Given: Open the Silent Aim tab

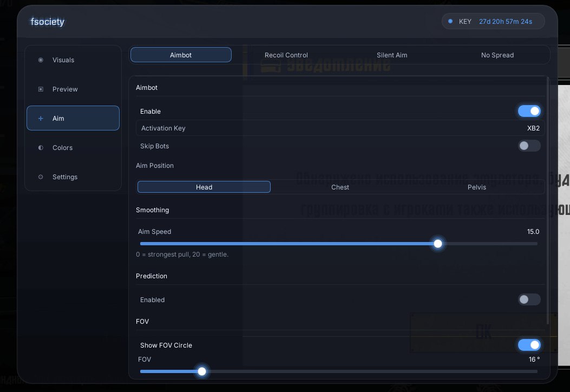Looking at the screenshot, I should pyautogui.click(x=392, y=55).
